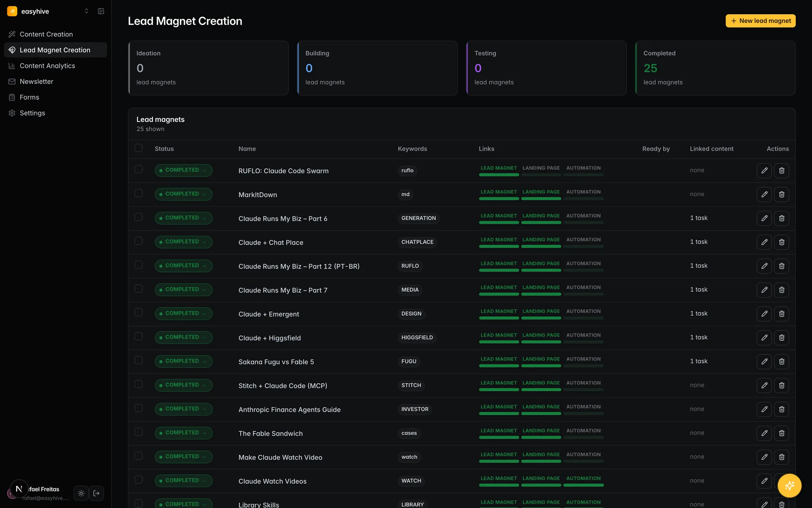
Task: Click the log out icon
Action: coord(97,493)
